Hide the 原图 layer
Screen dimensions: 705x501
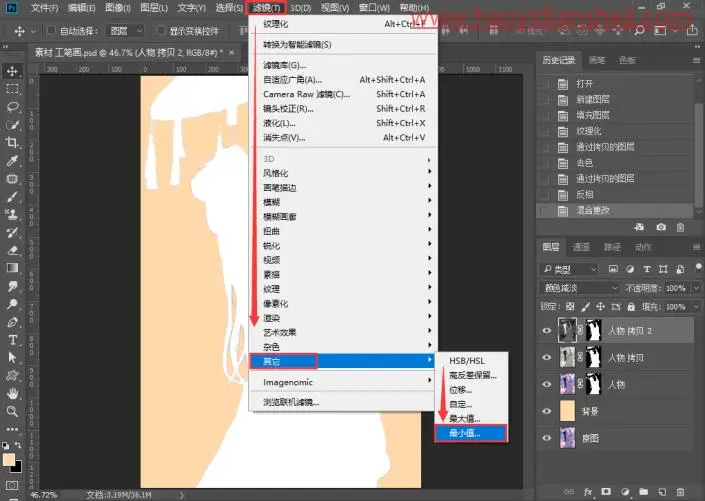pyautogui.click(x=547, y=438)
